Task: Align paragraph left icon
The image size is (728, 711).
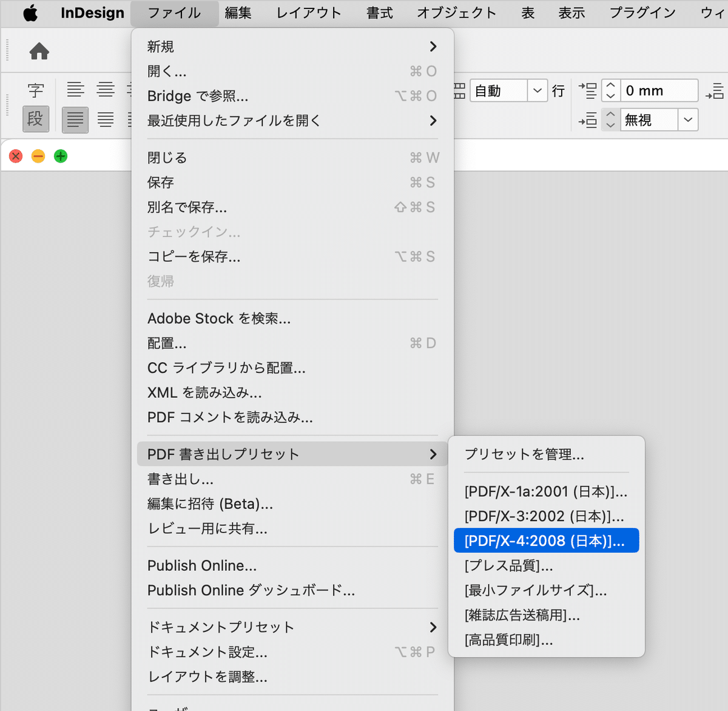Action: pos(75,90)
